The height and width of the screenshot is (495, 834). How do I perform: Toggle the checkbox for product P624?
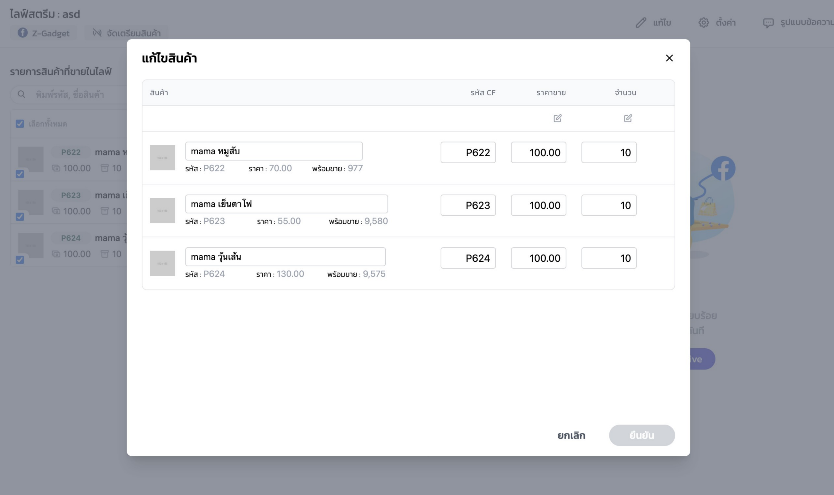(20, 259)
